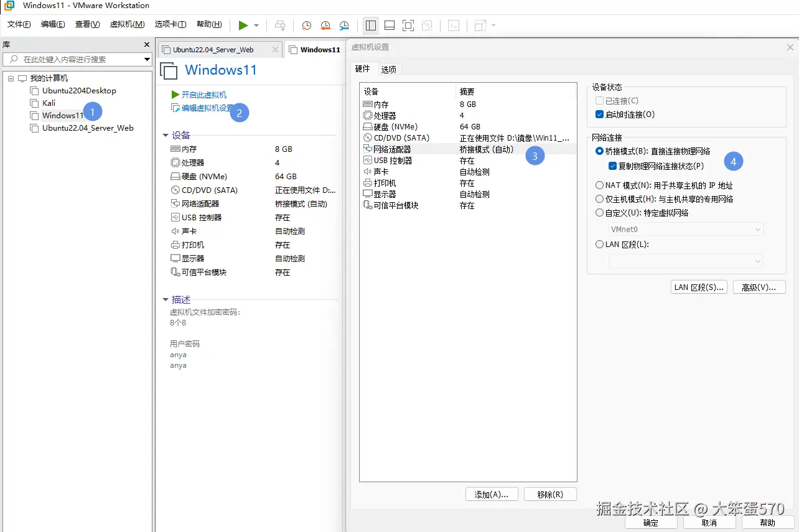799x532 pixels.
Task: Click the stretch guest display icon
Action: pos(480,26)
